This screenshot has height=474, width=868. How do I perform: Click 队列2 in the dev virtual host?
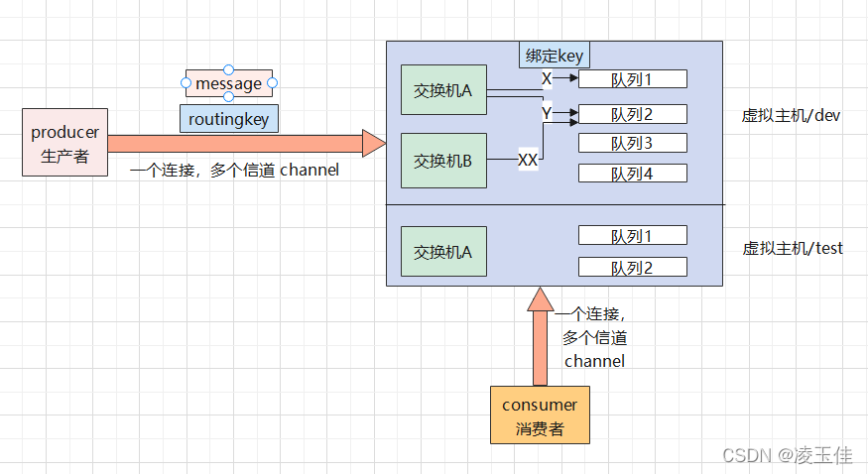click(632, 114)
